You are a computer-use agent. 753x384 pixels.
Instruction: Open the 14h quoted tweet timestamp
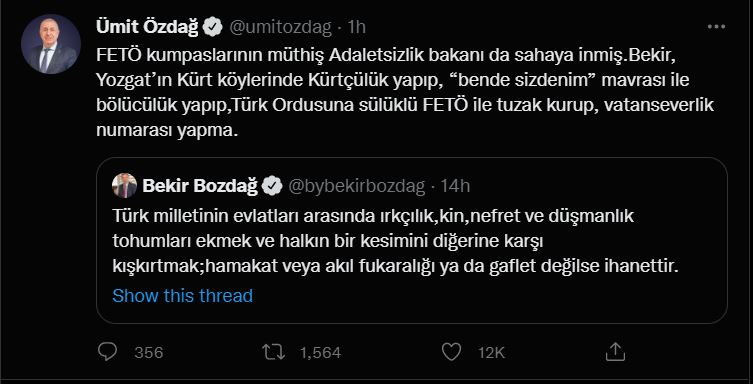[454, 186]
